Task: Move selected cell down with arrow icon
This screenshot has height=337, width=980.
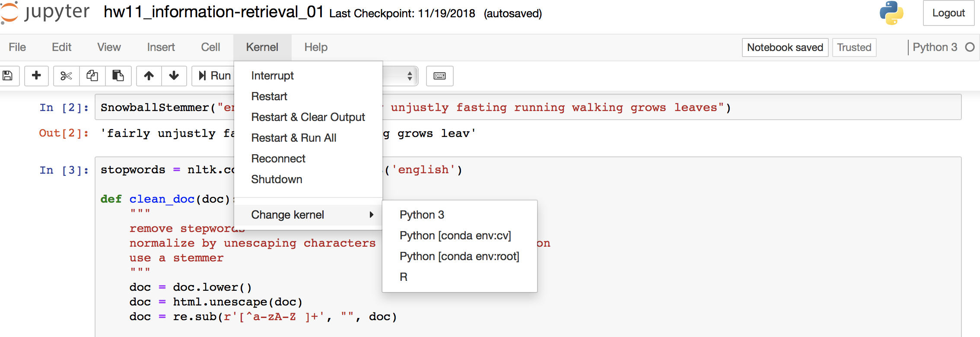Action: click(x=174, y=76)
